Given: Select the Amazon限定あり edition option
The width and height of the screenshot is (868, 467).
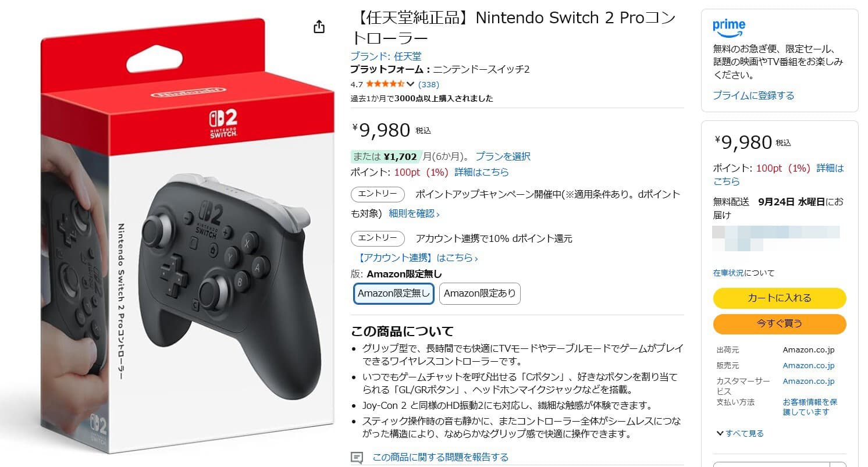Looking at the screenshot, I should click(479, 293).
